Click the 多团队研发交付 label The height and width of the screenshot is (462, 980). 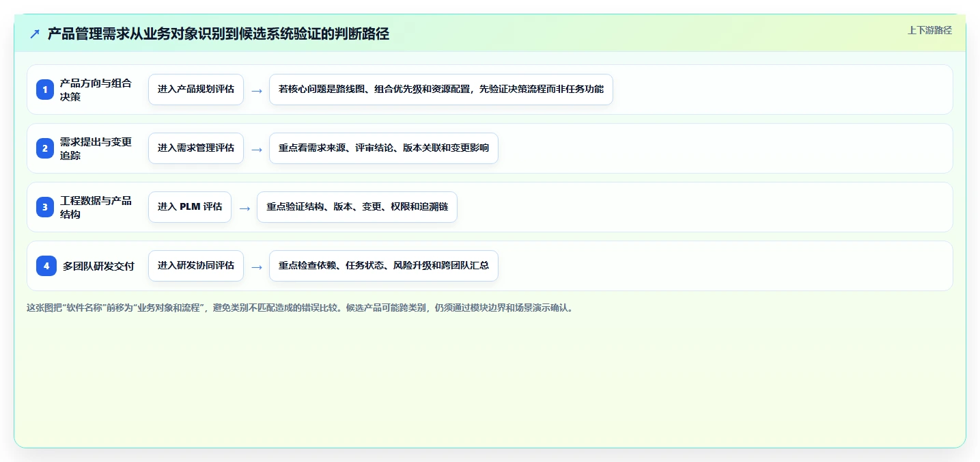98,266
